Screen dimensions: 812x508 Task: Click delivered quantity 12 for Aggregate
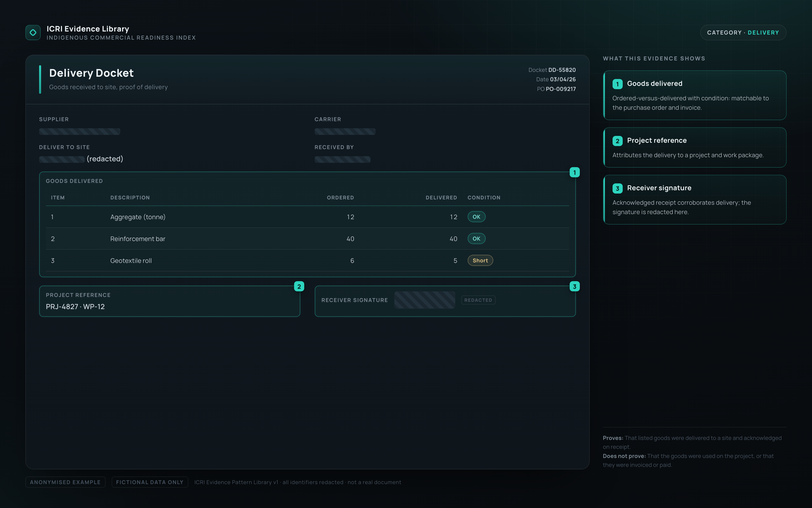(453, 217)
